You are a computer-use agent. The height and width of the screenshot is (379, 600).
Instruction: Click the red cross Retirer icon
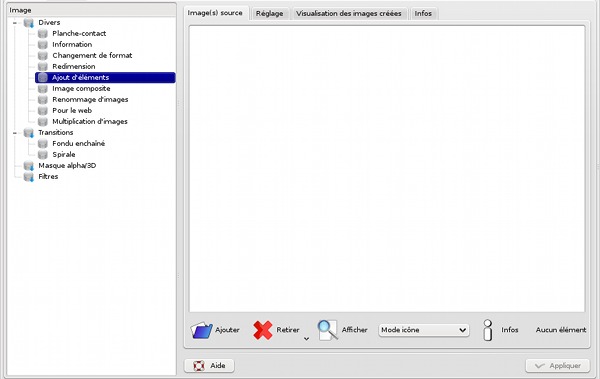263,330
